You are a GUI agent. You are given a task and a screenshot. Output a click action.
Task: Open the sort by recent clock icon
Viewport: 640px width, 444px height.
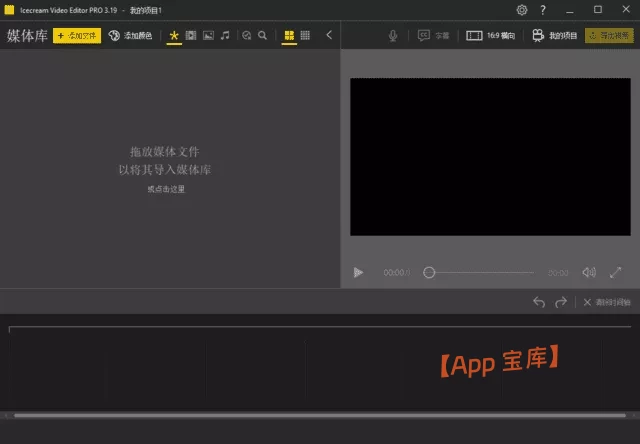tap(247, 36)
